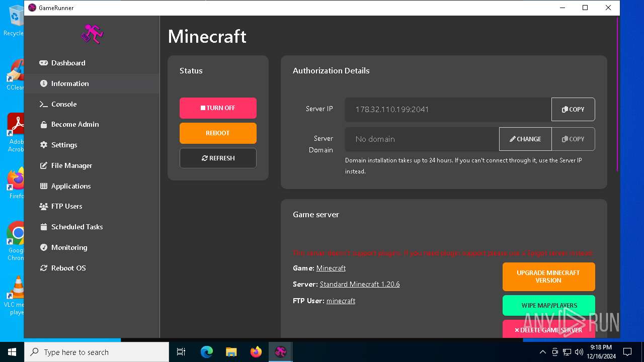Change the server domain

coord(525,139)
